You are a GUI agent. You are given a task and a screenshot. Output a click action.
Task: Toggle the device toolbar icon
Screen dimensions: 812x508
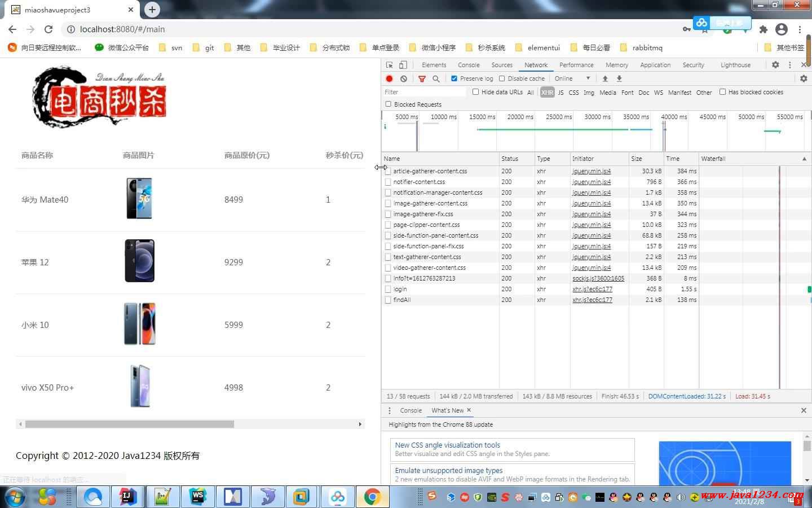pos(403,65)
